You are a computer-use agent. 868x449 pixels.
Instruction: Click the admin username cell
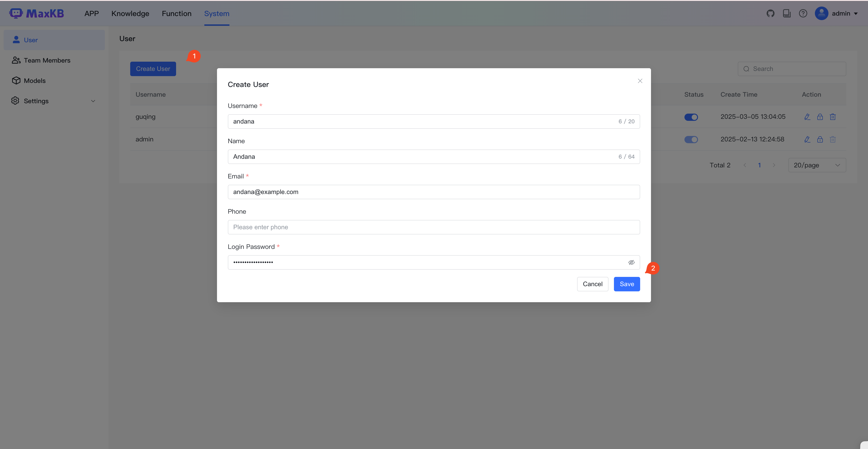tap(145, 139)
